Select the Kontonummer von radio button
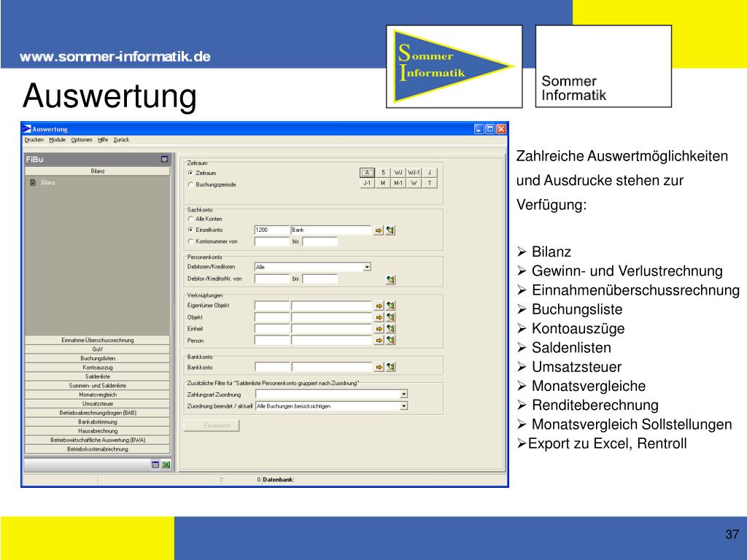This screenshot has height=560, width=747. pos(190,241)
